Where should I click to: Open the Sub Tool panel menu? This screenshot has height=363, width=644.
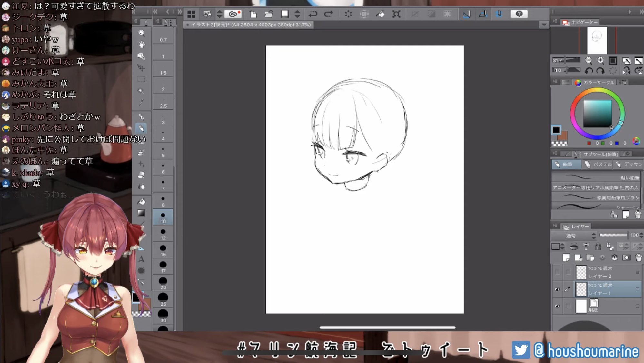[x=555, y=154]
